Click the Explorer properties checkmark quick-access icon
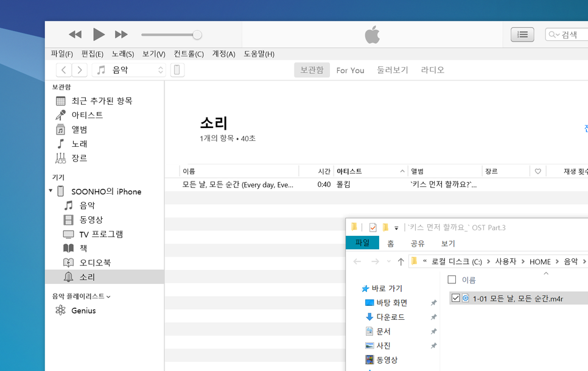 tap(373, 227)
